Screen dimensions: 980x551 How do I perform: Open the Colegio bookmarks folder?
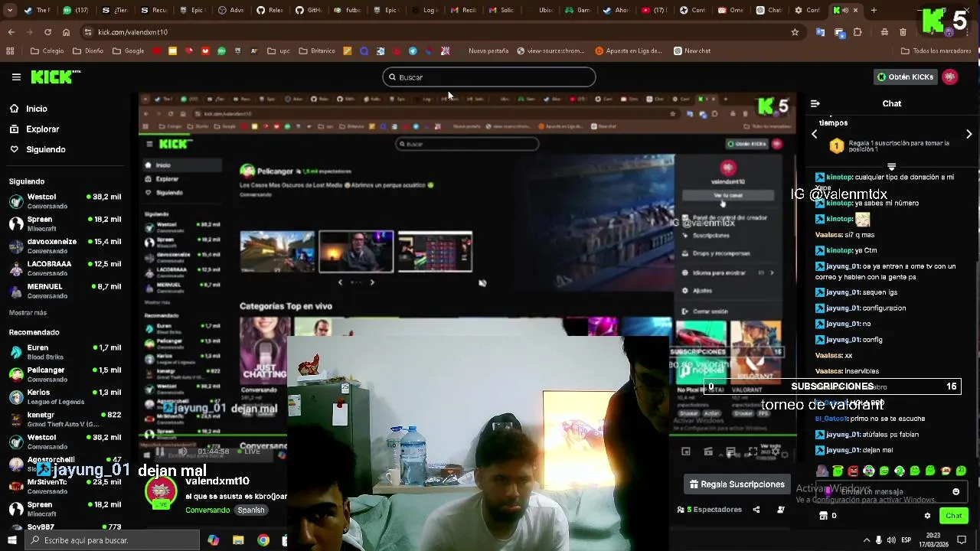(47, 51)
